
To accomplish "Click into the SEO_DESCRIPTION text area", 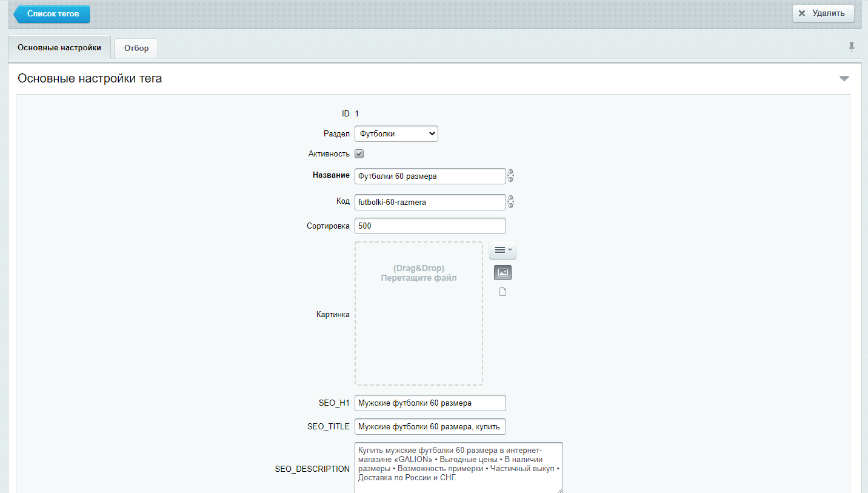I will point(458,468).
